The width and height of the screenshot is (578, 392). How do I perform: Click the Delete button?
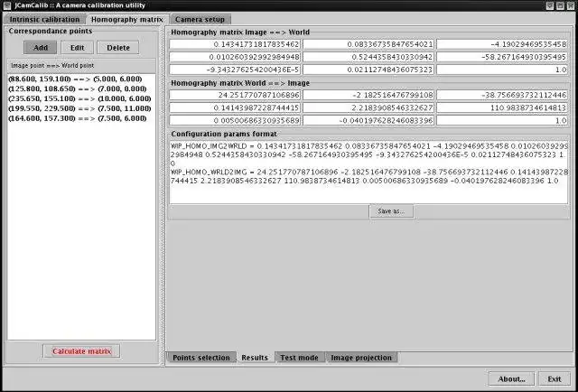click(118, 48)
